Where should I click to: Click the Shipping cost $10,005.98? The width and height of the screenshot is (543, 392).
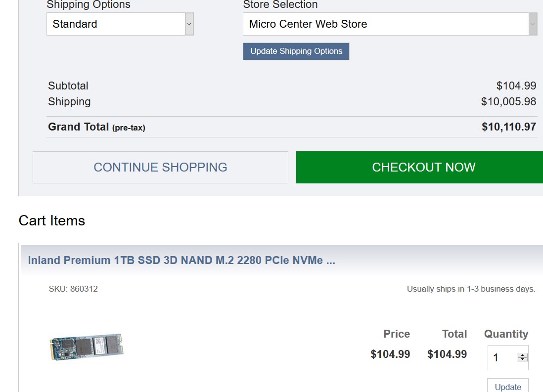508,101
